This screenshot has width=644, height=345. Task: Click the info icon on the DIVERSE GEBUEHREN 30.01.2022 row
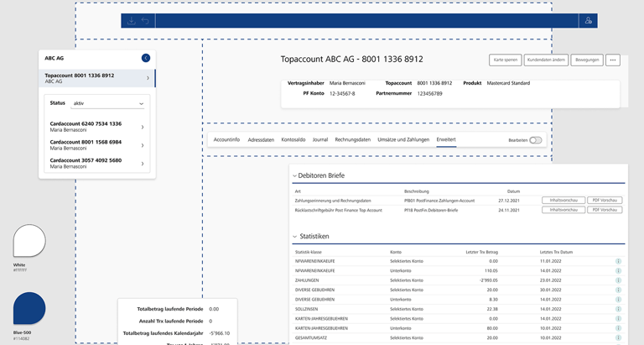click(618, 290)
